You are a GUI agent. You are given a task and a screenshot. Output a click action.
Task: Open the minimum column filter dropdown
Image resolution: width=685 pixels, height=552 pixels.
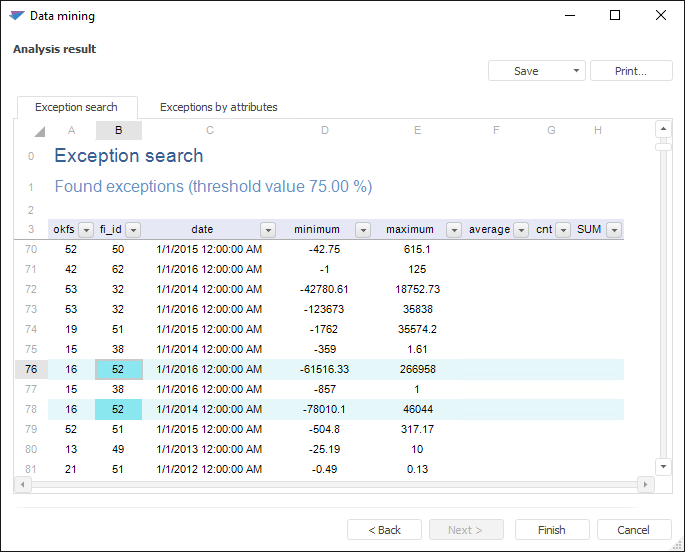click(x=363, y=230)
